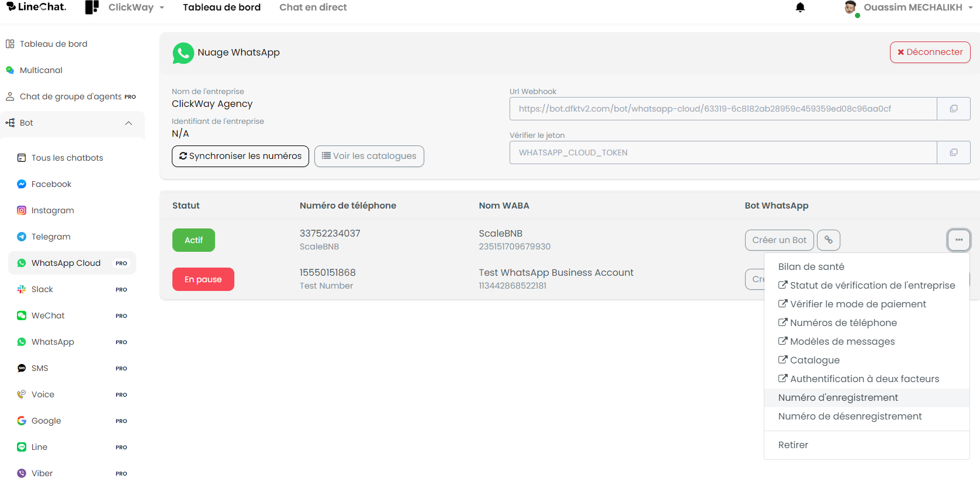The width and height of the screenshot is (980, 482).
Task: Click Créer un Bot for ScaleBNB
Action: [x=779, y=240]
